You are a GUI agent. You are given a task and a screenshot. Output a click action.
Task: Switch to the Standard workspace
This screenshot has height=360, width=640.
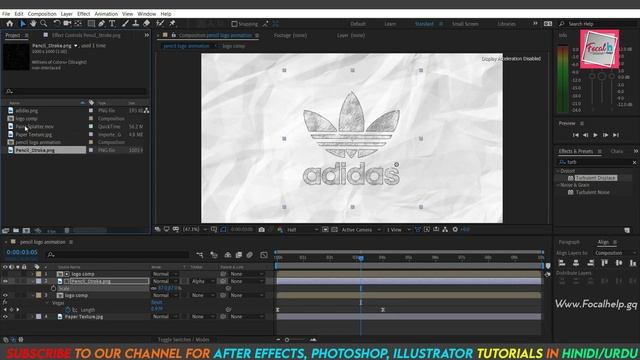(424, 24)
